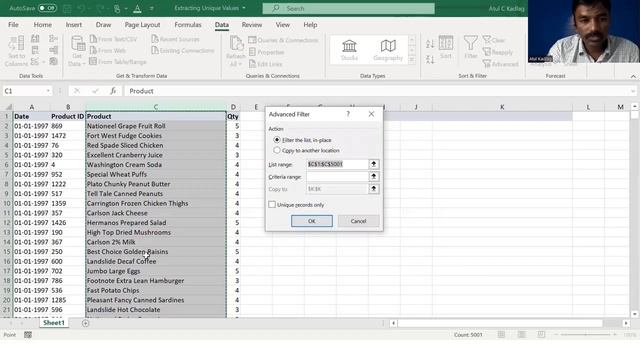Viewport: 640px width, 360px height.
Task: Switch to the View ribbon tab
Action: coord(282,24)
